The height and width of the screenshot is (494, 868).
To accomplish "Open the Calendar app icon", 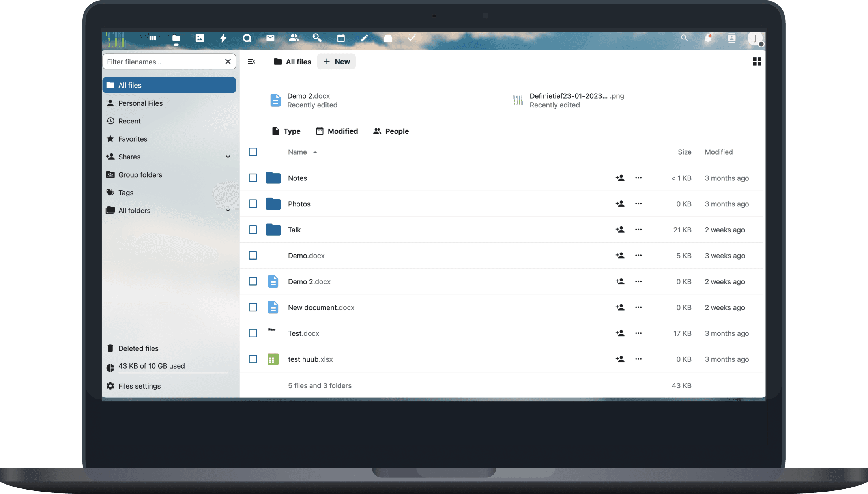I will click(341, 38).
